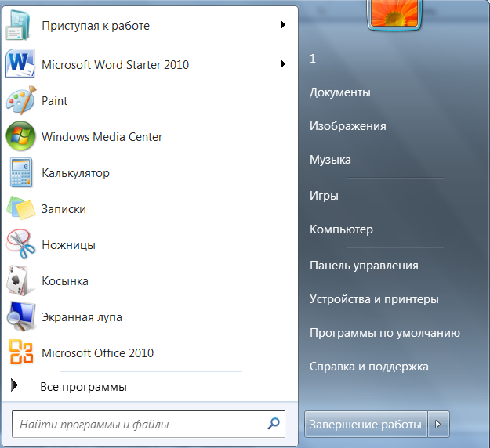Open the Экранная лупа magnifier icon
Viewport: 490px width, 448px height.
pyautogui.click(x=21, y=316)
